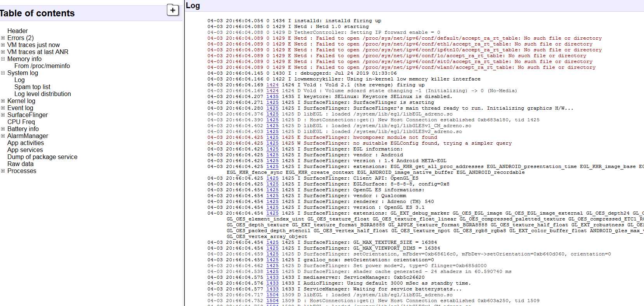
Task: Open the Spam top list section
Action: click(x=32, y=87)
